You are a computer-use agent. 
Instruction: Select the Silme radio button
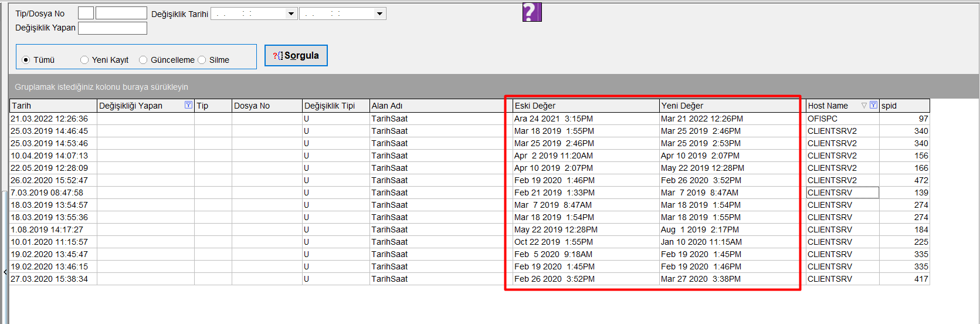pyautogui.click(x=202, y=60)
